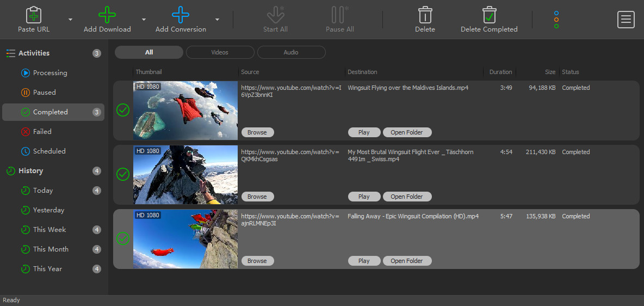Viewport: 644px width, 306px height.
Task: Expand the Add Conversion dropdown arrow
Action: click(x=217, y=20)
